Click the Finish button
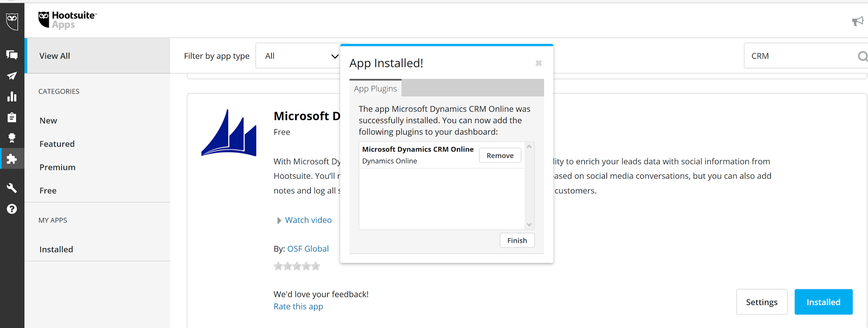 (517, 241)
